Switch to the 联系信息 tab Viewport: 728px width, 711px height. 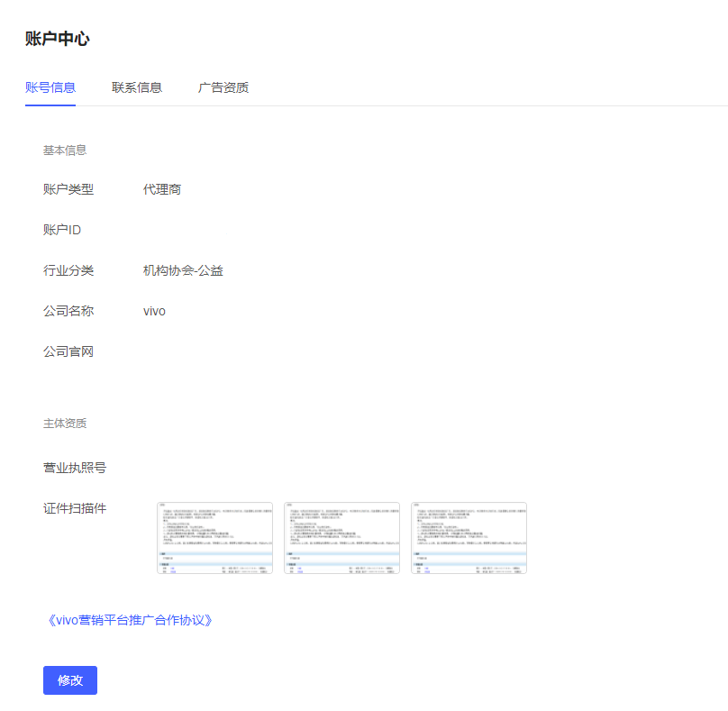point(137,87)
